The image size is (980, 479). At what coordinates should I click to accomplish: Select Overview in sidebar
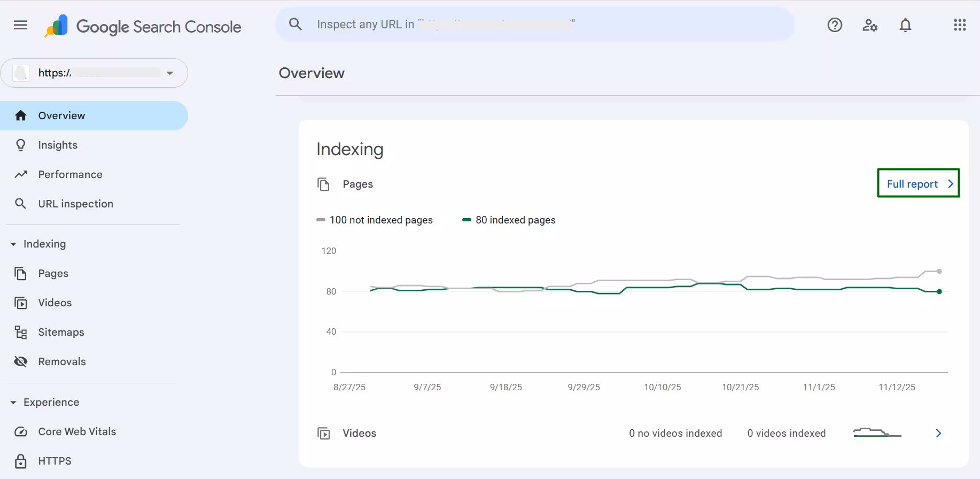[x=94, y=115]
